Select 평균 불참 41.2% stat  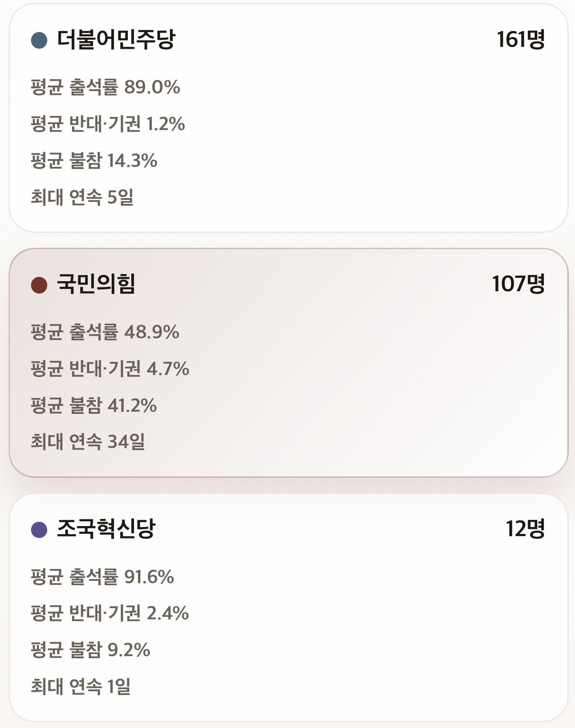94,406
